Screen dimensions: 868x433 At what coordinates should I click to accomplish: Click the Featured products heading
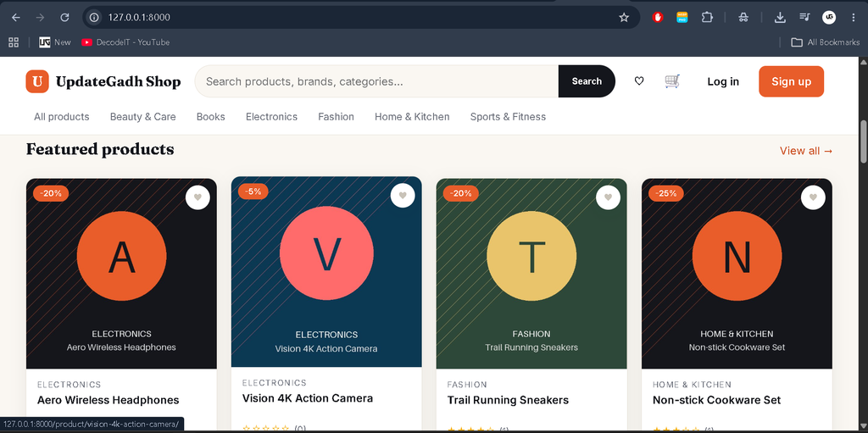pyautogui.click(x=100, y=149)
